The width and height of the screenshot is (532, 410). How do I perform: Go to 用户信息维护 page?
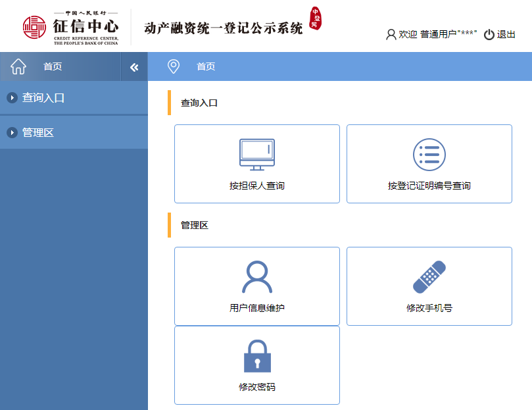pyautogui.click(x=256, y=308)
